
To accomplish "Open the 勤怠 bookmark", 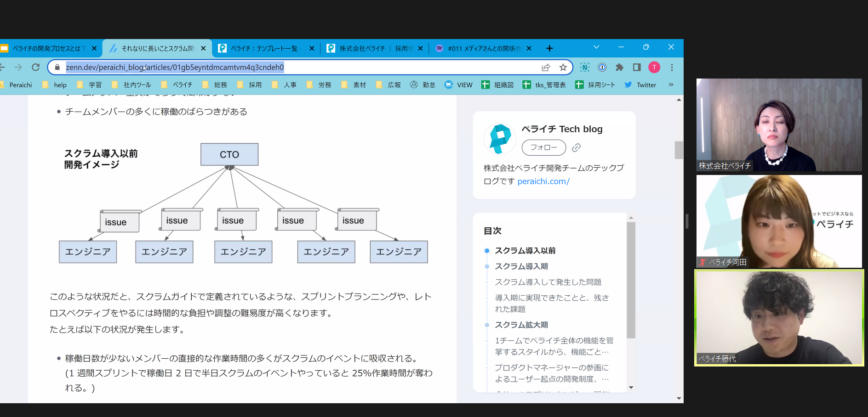I will [423, 85].
